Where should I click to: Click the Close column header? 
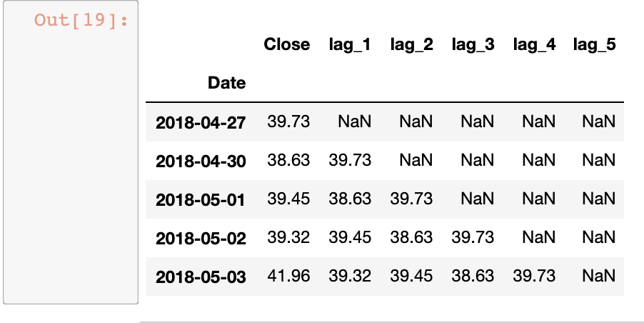[x=287, y=44]
